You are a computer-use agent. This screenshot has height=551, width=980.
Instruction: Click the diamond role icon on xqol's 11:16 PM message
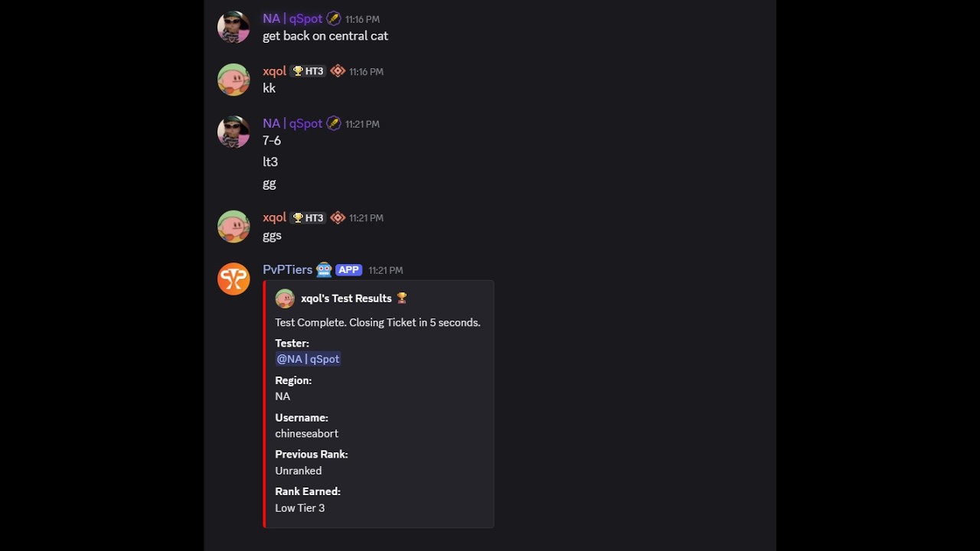click(x=338, y=71)
